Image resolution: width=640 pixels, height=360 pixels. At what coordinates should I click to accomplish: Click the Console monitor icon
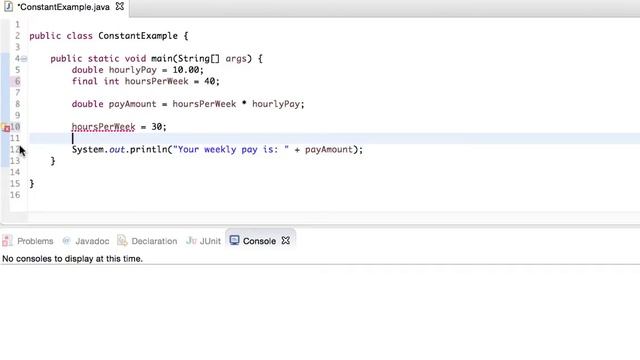coord(234,240)
